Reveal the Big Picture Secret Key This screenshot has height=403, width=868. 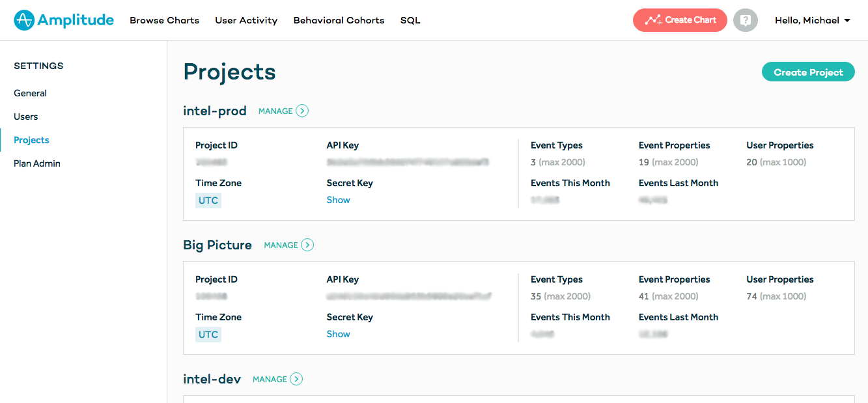pyautogui.click(x=338, y=334)
